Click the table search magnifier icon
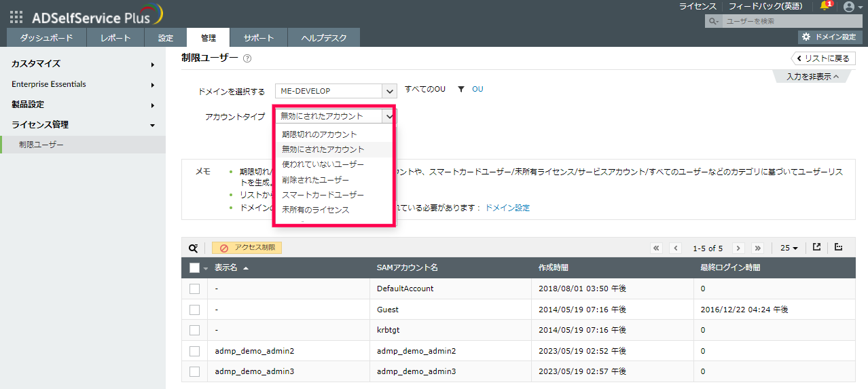The width and height of the screenshot is (868, 389). 194,248
